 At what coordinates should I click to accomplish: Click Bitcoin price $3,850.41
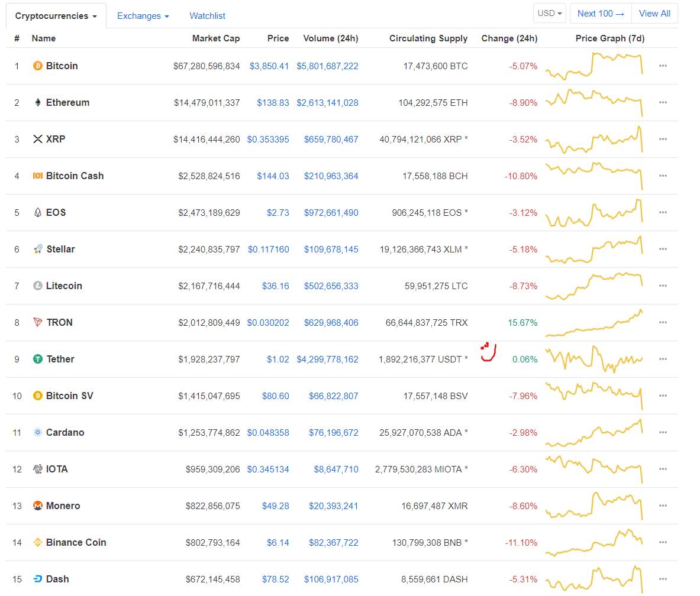point(269,66)
